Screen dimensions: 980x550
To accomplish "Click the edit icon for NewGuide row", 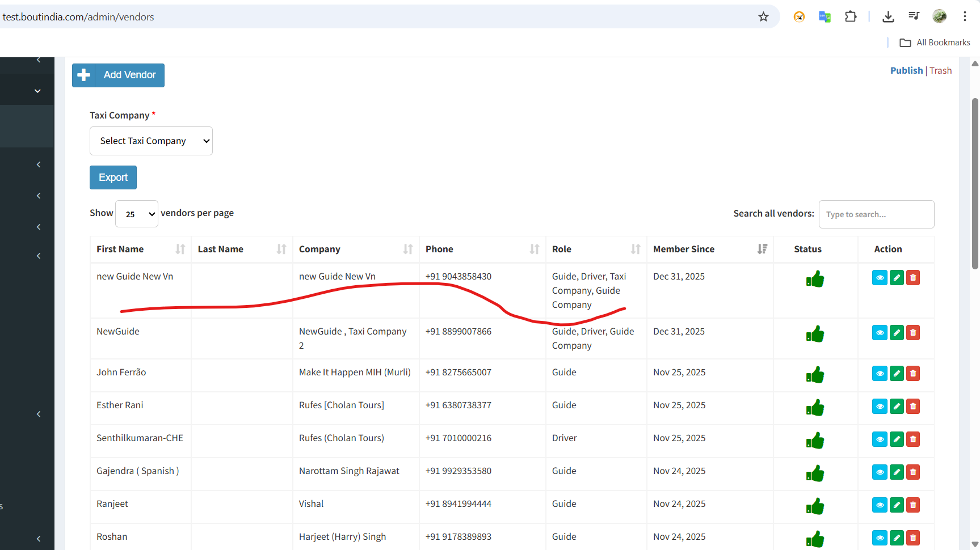I will (x=897, y=332).
